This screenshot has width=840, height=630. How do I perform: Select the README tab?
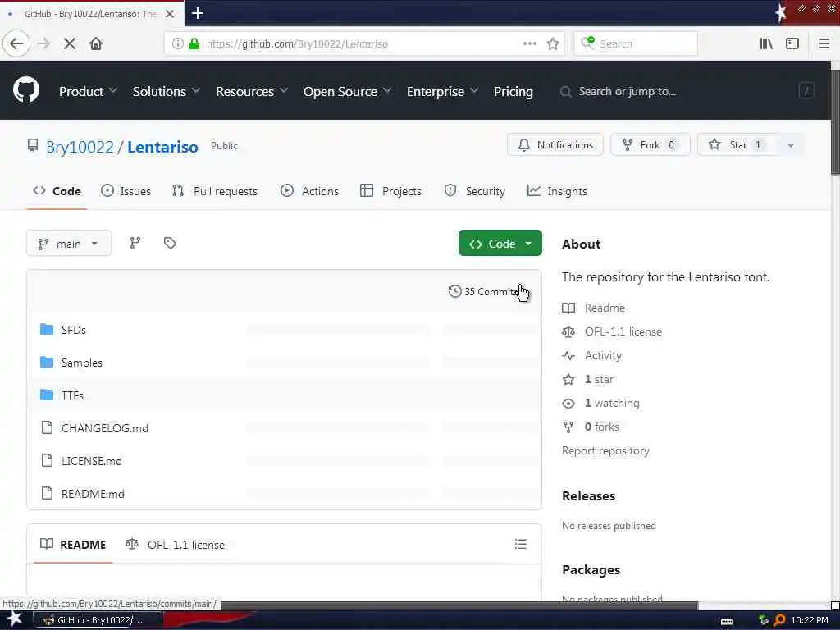click(x=73, y=545)
